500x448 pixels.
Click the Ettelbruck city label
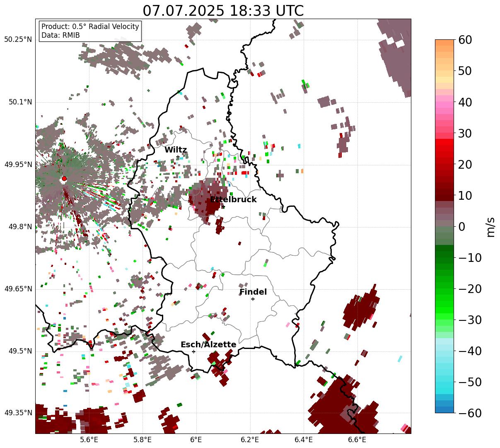coord(233,199)
